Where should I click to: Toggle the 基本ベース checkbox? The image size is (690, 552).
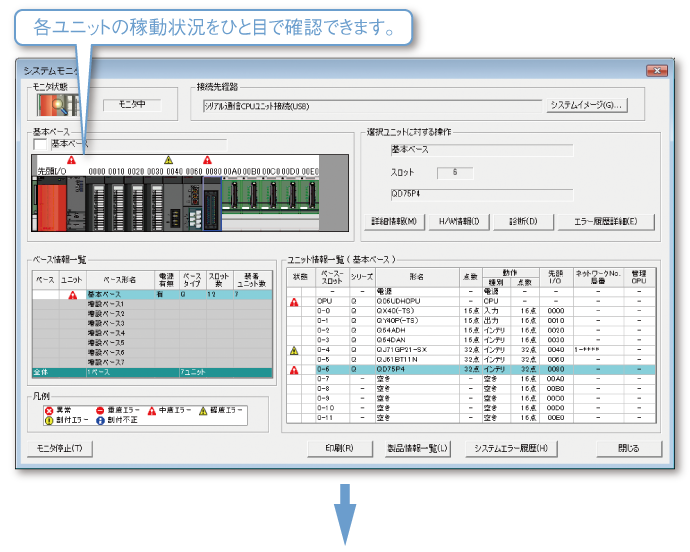click(40, 145)
